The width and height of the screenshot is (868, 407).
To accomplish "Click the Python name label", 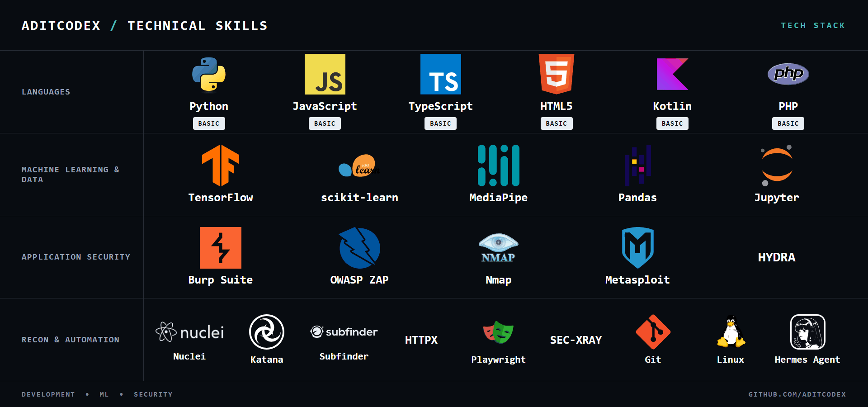I will coord(209,106).
